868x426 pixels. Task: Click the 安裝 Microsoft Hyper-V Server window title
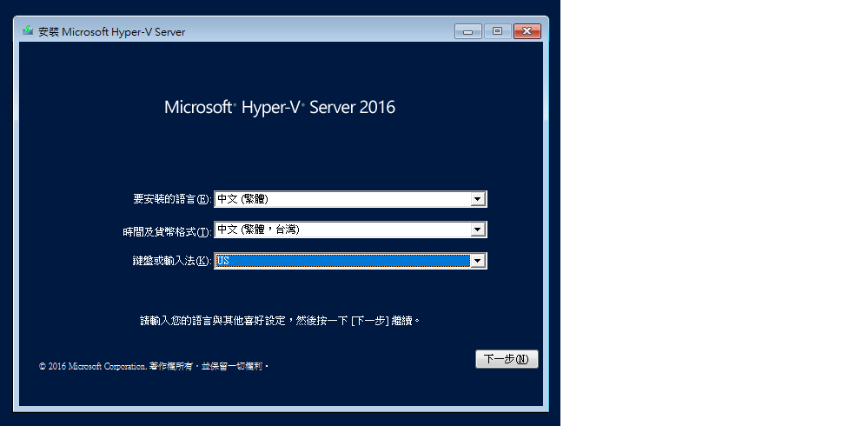tap(112, 31)
